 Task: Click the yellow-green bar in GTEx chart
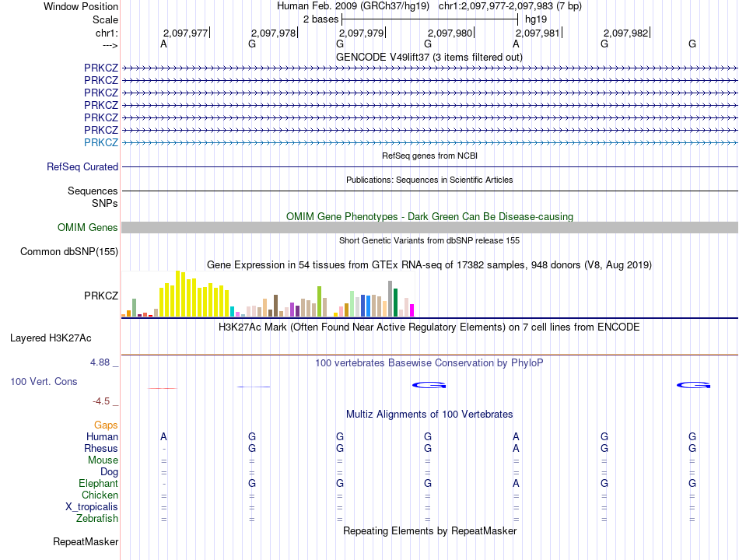pyautogui.click(x=320, y=302)
